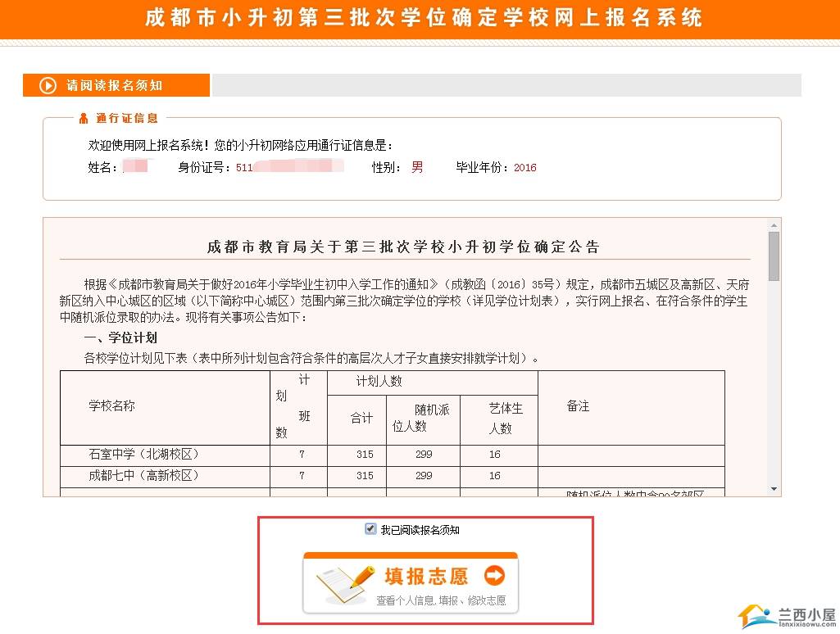Click the 我已阅读报名须知 checkbox label text
This screenshot has width=840, height=634.
tap(420, 530)
